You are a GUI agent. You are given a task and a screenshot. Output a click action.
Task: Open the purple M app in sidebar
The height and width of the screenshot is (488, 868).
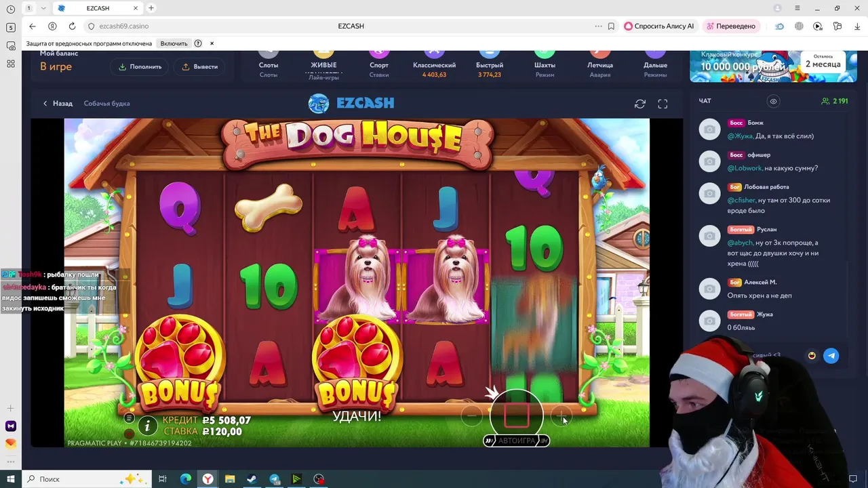(x=11, y=426)
